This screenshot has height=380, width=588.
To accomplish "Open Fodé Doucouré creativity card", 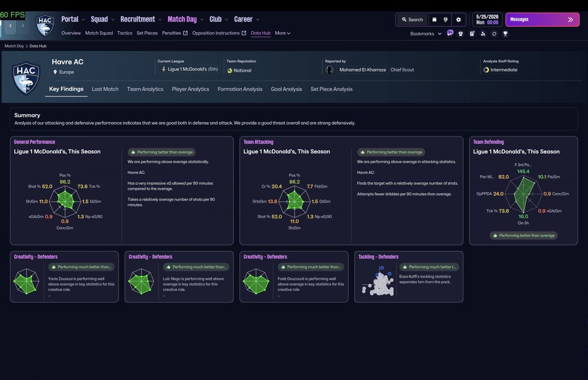I will coord(294,277).
